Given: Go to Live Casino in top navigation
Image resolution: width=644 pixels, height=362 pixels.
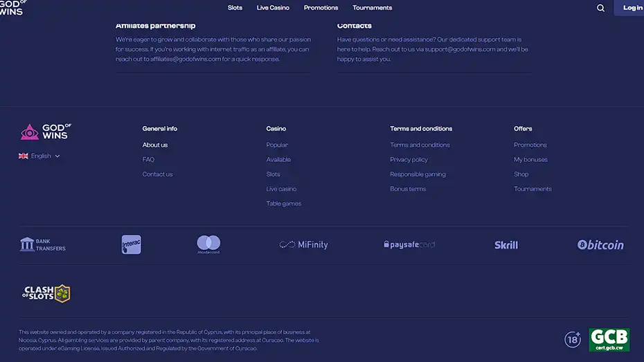Looking at the screenshot, I should [273, 8].
